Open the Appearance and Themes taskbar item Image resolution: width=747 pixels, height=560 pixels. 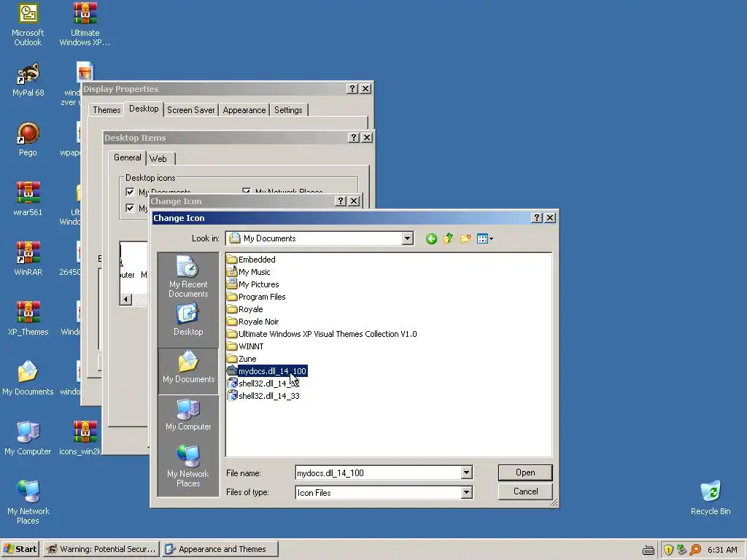[x=220, y=549]
